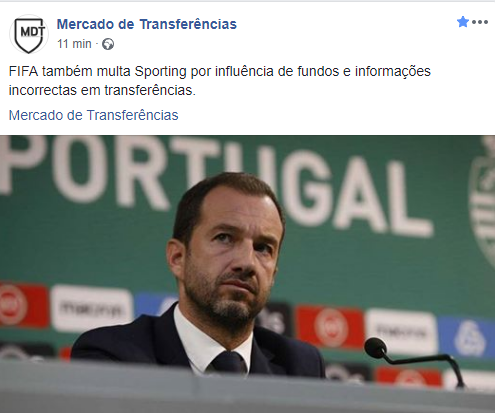
Task: Click the second line incorrectas em transferências
Action: 102,90
